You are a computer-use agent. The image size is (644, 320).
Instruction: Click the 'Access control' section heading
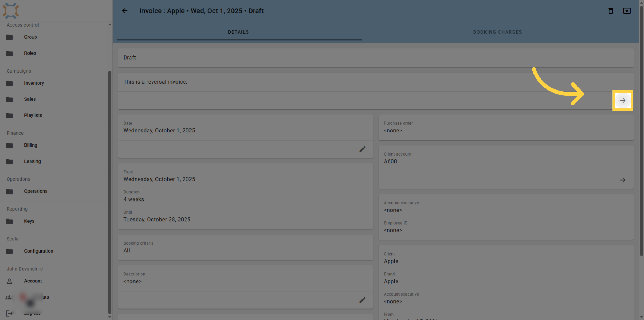pos(23,25)
